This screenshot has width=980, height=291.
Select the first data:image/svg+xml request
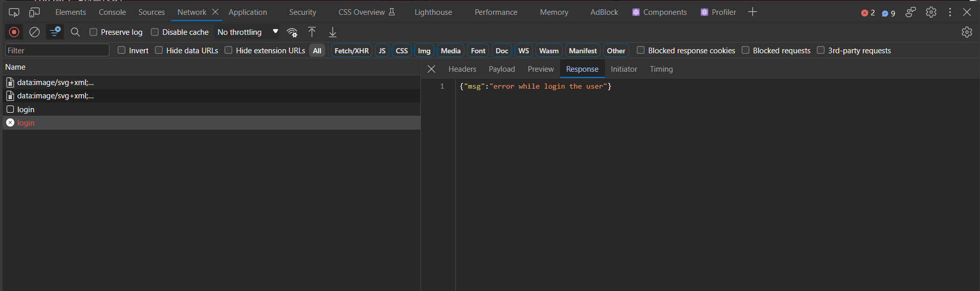tap(212, 82)
